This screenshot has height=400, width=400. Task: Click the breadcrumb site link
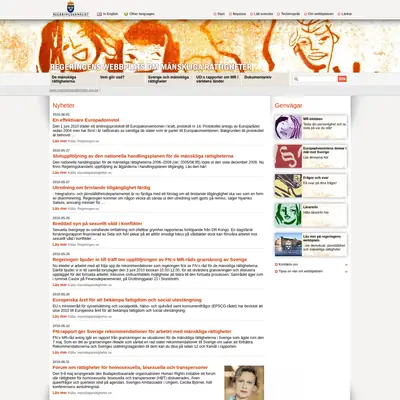coord(74,90)
